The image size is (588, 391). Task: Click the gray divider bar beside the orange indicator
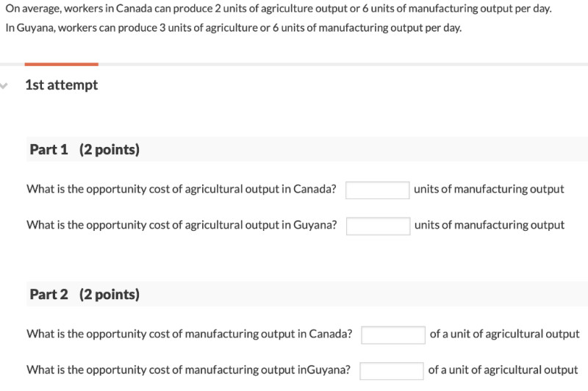click(343, 65)
